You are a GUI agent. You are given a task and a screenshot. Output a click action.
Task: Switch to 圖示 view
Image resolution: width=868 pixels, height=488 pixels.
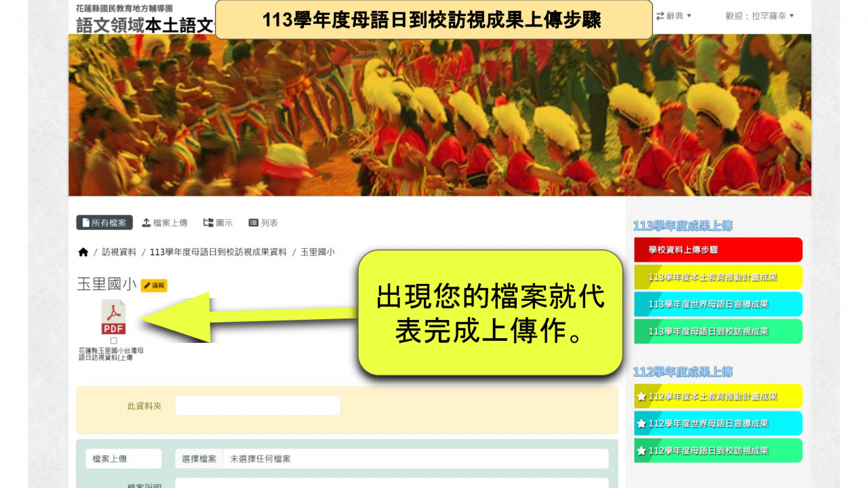[x=218, y=223]
